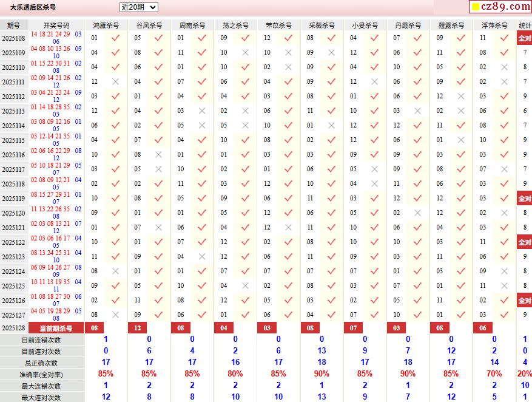
Task: Click the 鸿雁杀号 cross icon in row 2025111
Action: point(115,82)
